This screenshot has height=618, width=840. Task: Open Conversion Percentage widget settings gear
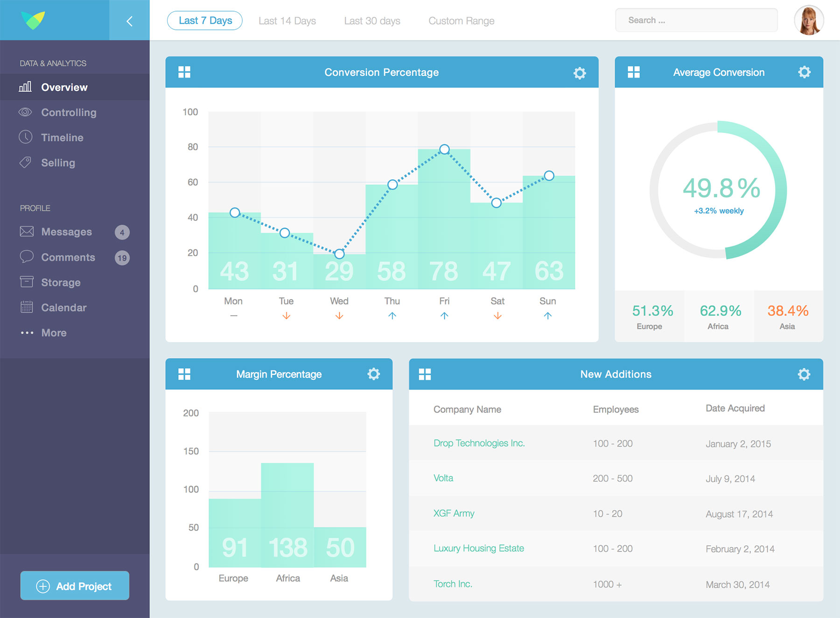(580, 72)
